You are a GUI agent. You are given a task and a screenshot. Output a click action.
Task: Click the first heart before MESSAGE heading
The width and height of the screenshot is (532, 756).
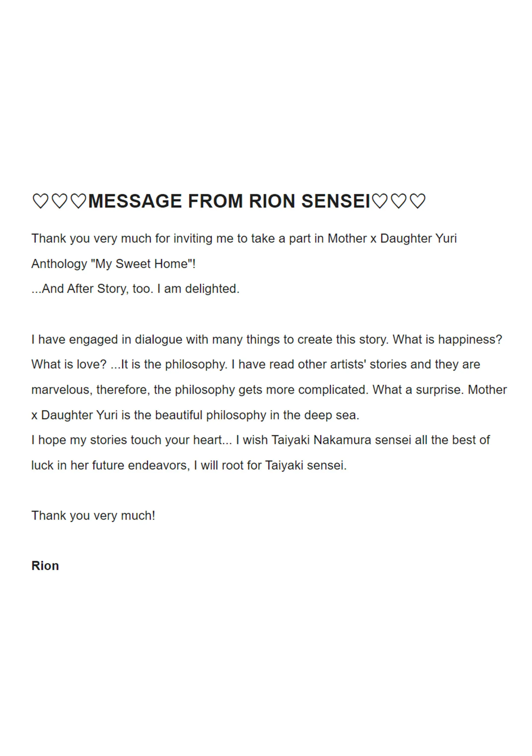(40, 201)
